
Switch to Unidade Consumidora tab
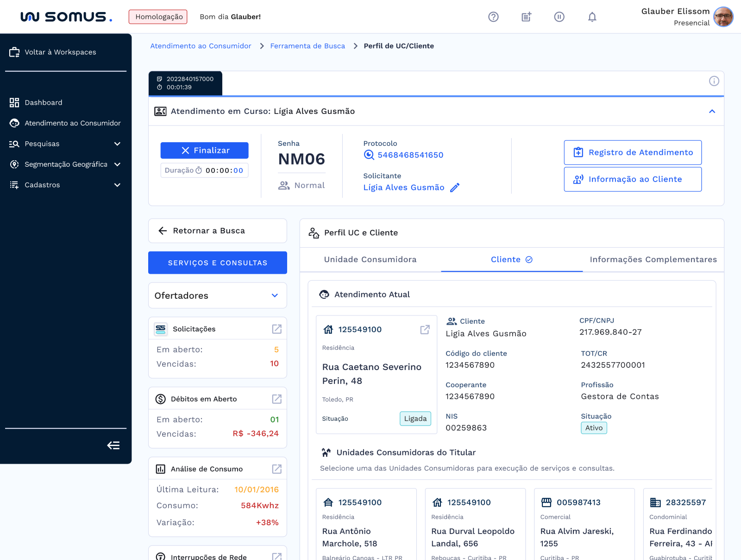pyautogui.click(x=370, y=259)
